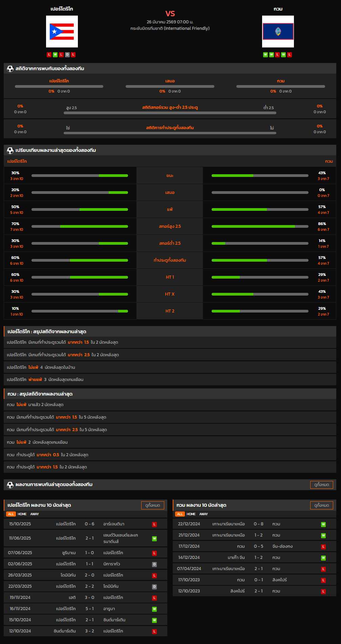Screen dimensions: 341x644
Task: Click the Puerto Rico flag logo
Action: [x=62, y=32]
